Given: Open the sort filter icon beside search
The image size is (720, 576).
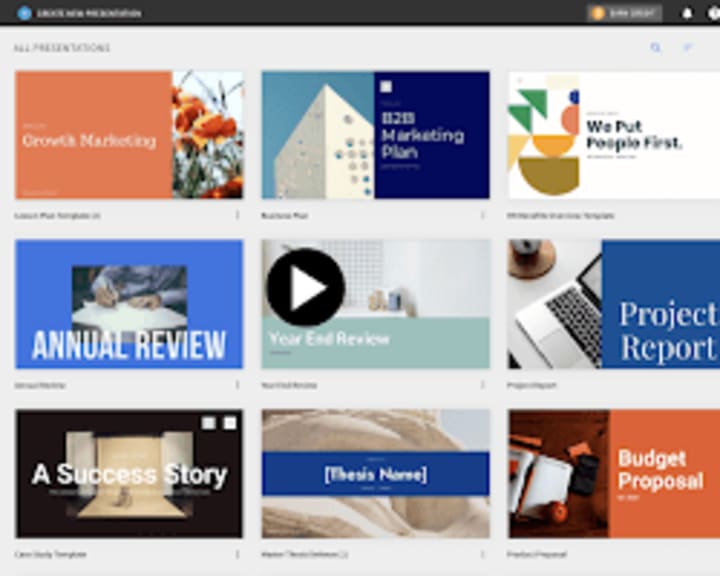Looking at the screenshot, I should [x=687, y=47].
